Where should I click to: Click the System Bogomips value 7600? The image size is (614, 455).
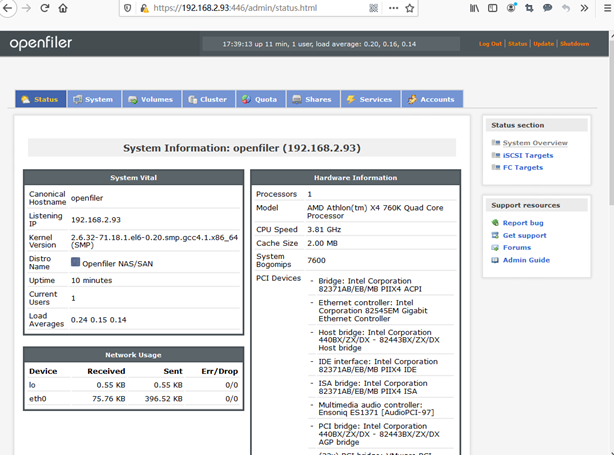tap(316, 260)
